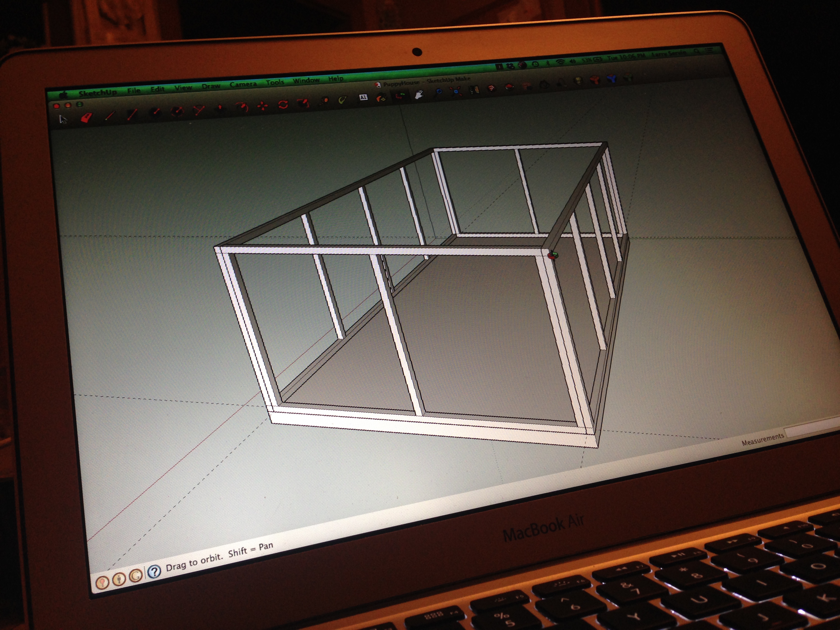
Task: Open the File menu
Action: click(134, 90)
